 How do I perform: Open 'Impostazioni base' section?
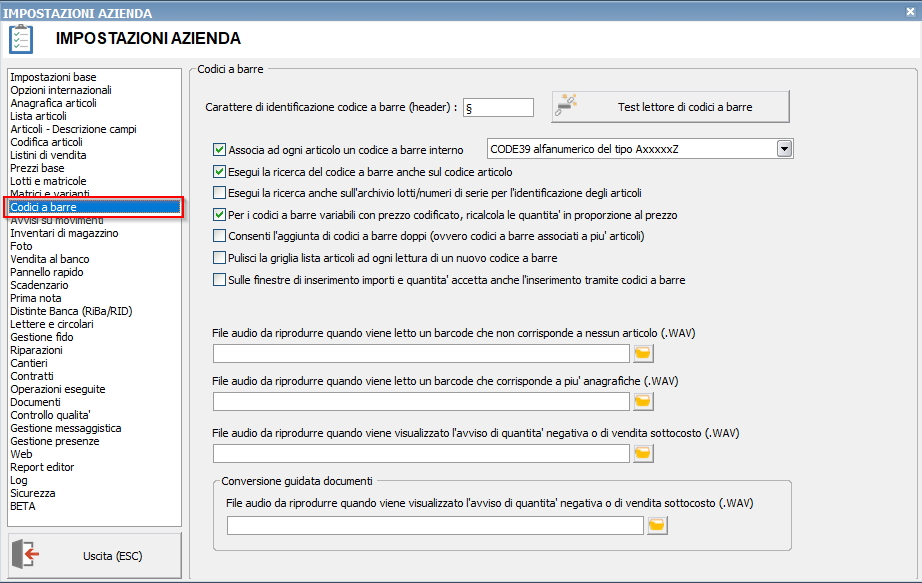click(x=53, y=77)
